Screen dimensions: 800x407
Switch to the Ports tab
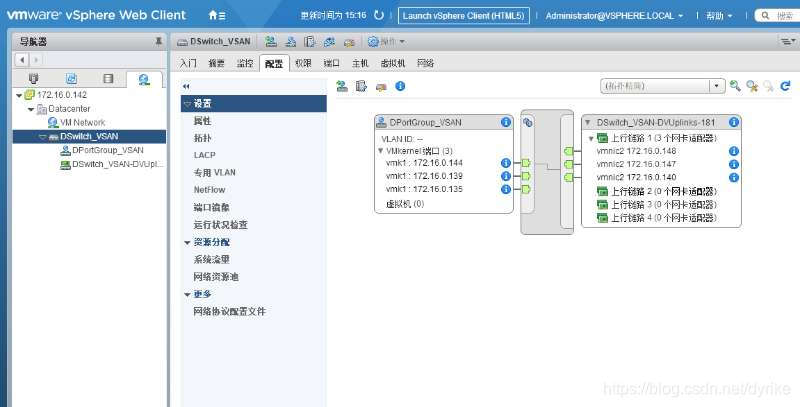pyautogui.click(x=332, y=63)
